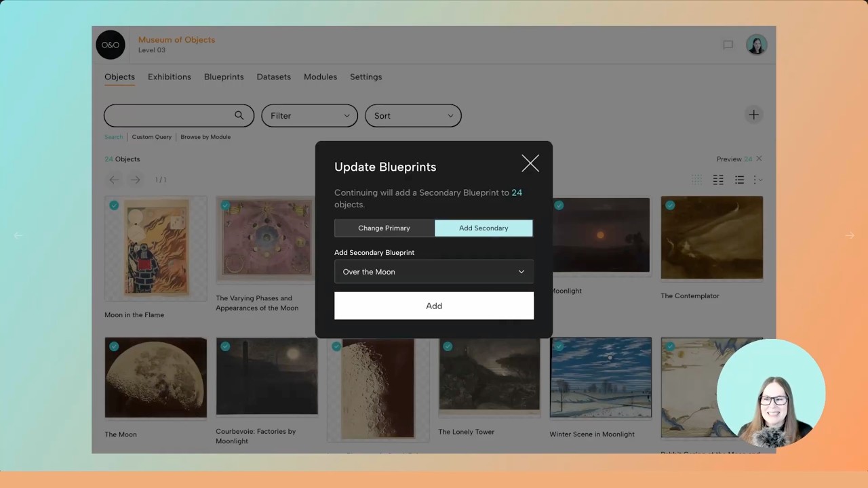
Task: Click the 'Moon in the Flame' caption
Action: click(134, 314)
